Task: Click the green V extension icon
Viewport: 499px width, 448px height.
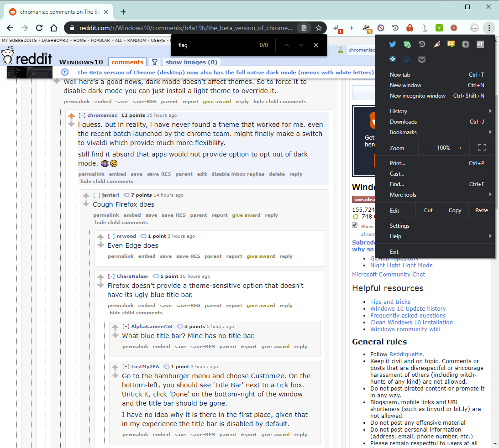Action: pos(439,28)
